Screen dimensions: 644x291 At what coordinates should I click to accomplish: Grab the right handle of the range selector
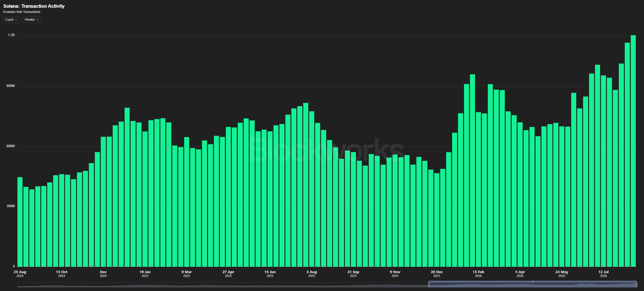pos(636,284)
